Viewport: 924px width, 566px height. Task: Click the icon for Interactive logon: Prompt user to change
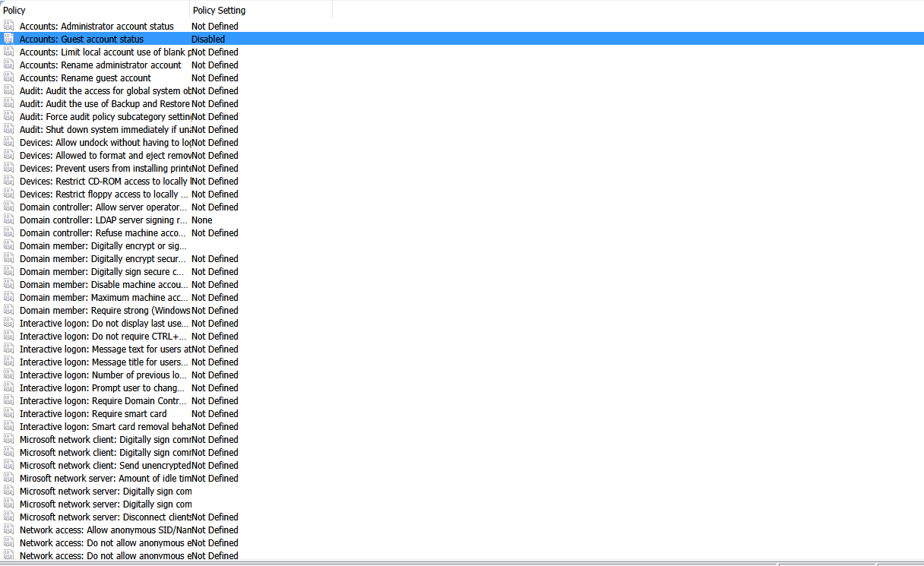(x=8, y=387)
